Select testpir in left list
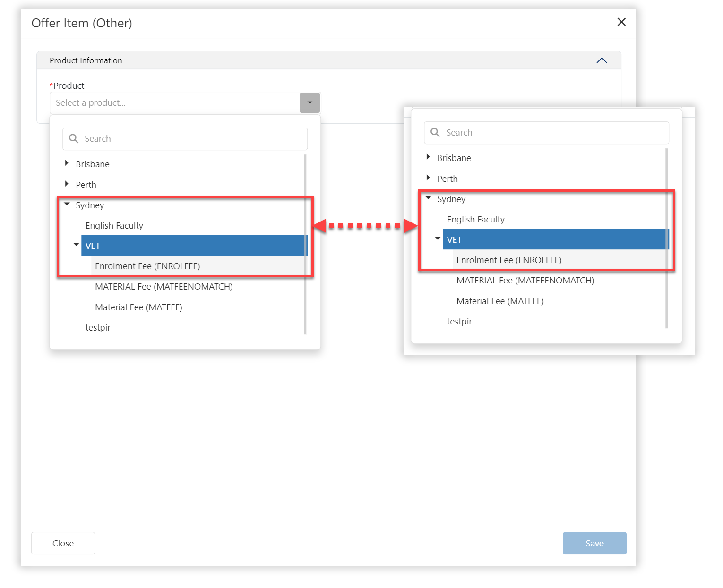The height and width of the screenshot is (588, 723). pos(98,328)
